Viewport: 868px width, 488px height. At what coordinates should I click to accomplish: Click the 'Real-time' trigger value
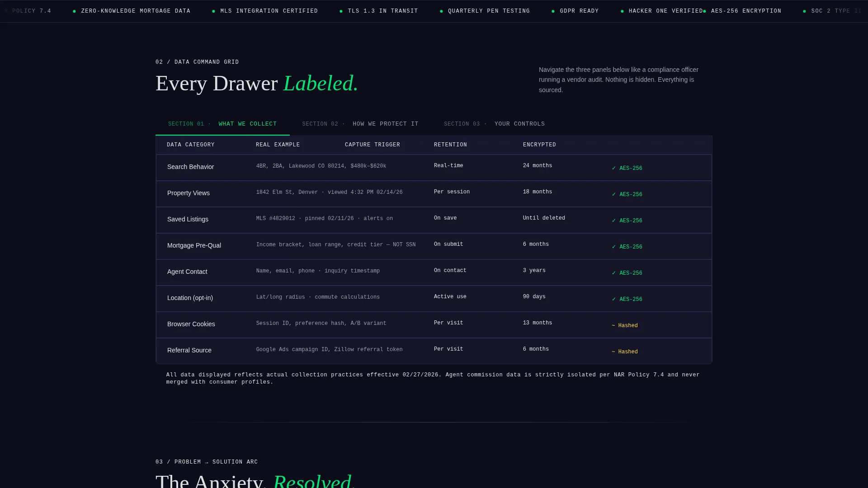point(448,166)
